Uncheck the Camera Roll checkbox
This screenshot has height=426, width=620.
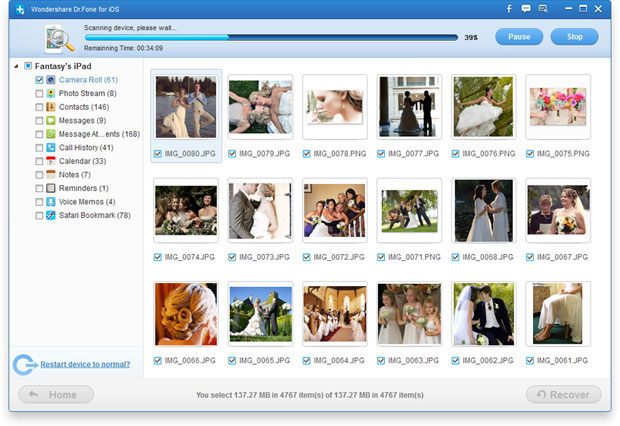click(x=39, y=79)
